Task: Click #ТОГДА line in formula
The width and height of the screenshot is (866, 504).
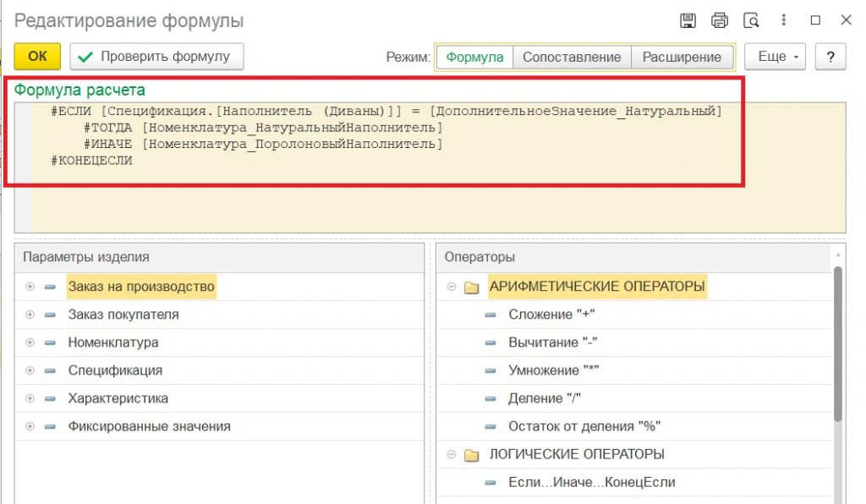Action: tap(263, 128)
